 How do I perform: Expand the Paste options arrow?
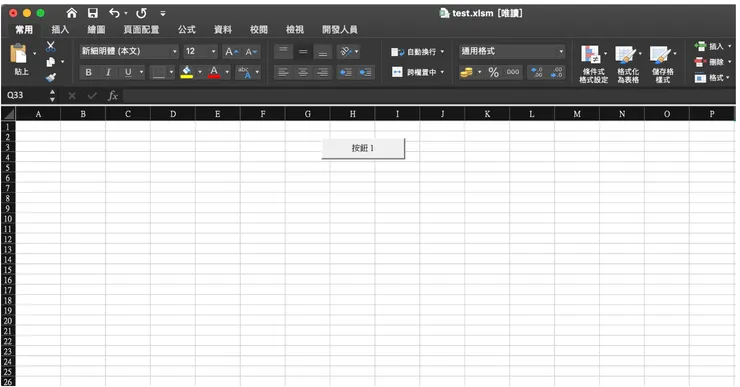coord(34,53)
